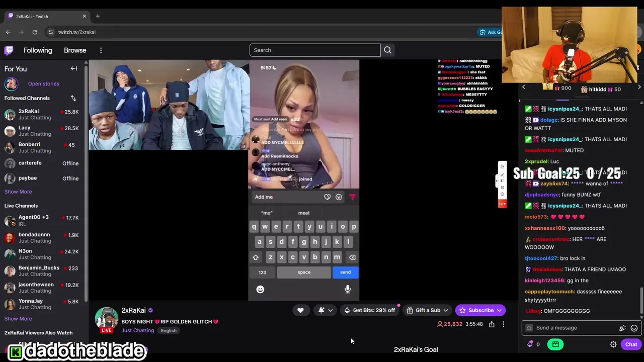Open stream more options menu

point(503,324)
